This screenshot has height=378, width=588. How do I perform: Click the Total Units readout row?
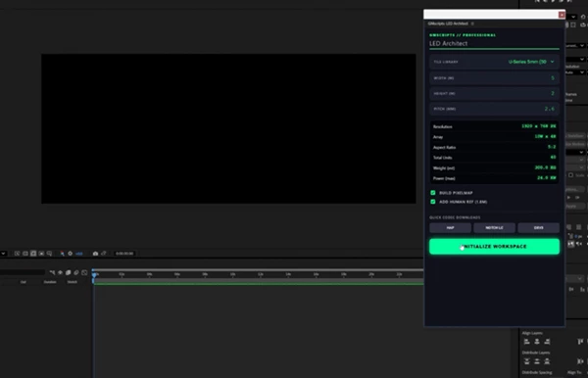pos(494,158)
